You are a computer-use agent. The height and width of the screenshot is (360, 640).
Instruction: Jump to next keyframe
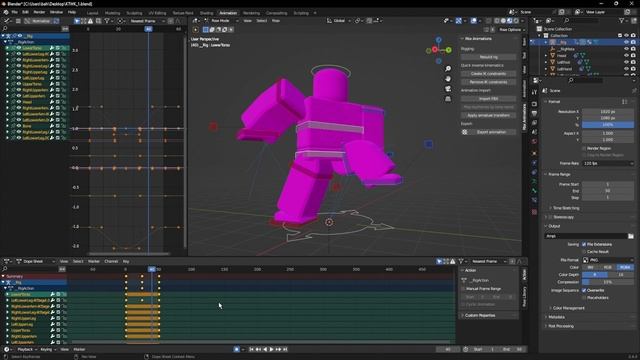click(x=278, y=349)
